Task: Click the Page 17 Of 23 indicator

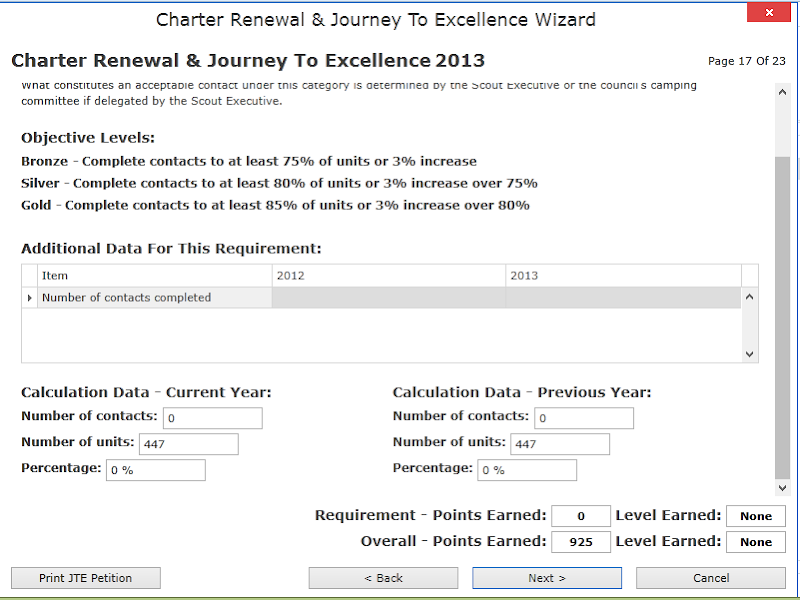Action: [746, 61]
